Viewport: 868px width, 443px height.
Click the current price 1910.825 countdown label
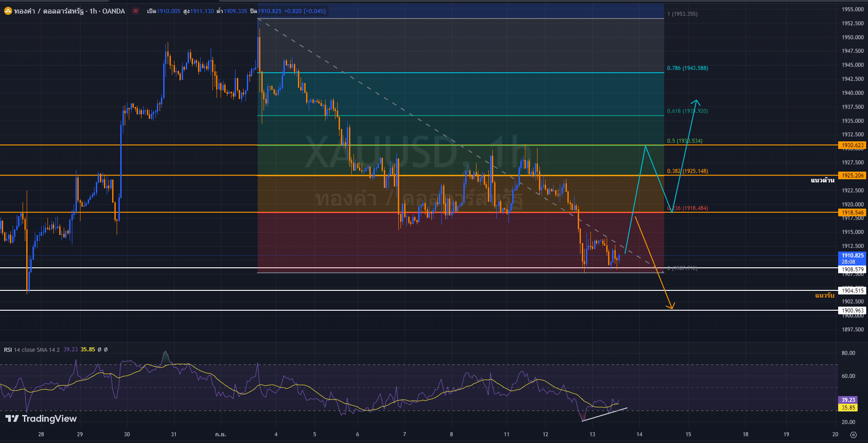coord(852,258)
